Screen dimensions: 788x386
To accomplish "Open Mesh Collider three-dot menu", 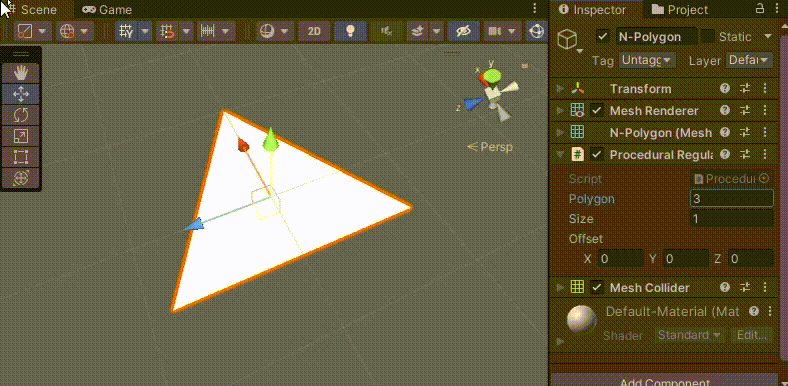I will click(x=765, y=287).
